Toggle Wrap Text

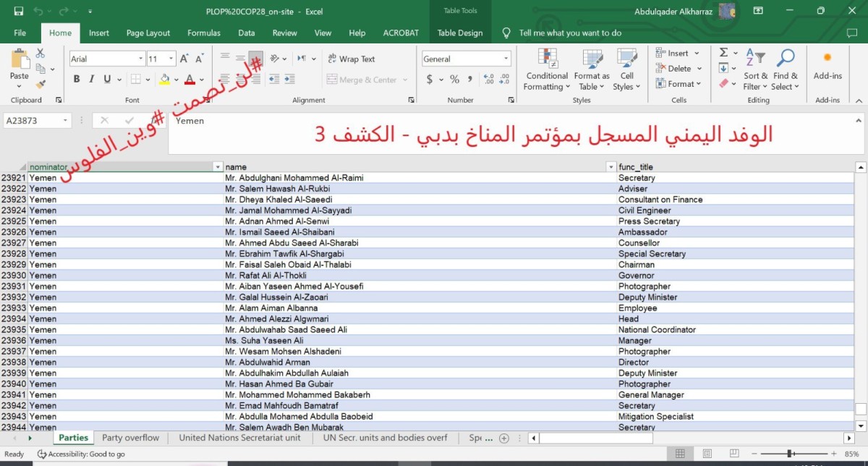click(351, 59)
